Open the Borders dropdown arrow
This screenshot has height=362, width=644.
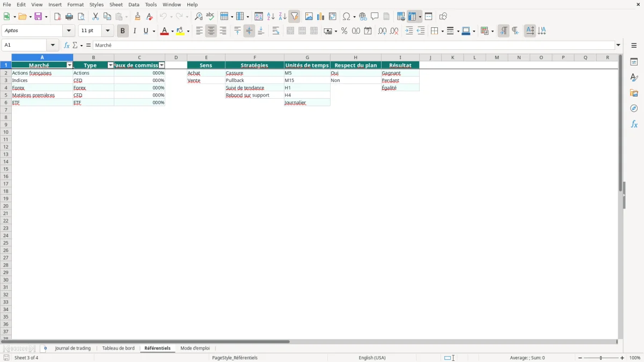click(442, 31)
